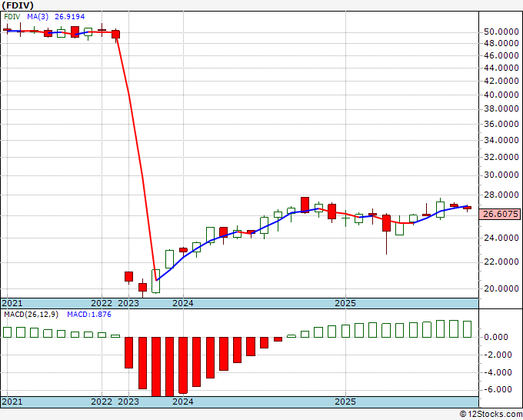Click 2021 on the price chart time axis
The height and width of the screenshot is (420, 523).
(x=12, y=303)
